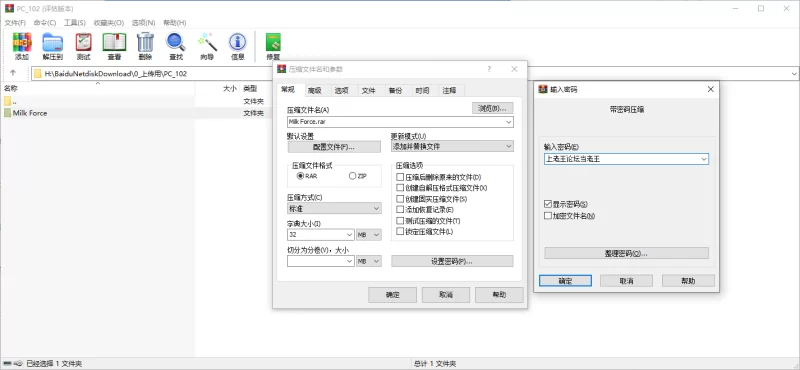800x370 pixels.
Task: Click 帮助 in the 输入密码 dialog
Action: click(x=688, y=281)
